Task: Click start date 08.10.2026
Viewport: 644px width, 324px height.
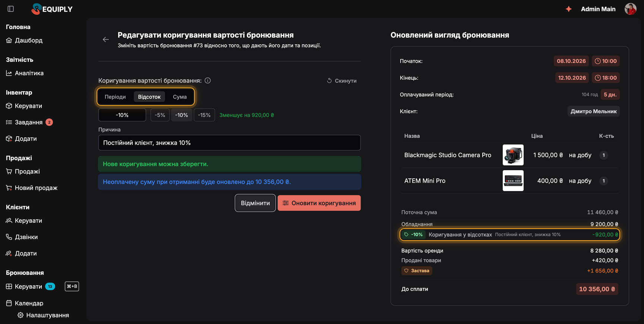Action: [571, 61]
